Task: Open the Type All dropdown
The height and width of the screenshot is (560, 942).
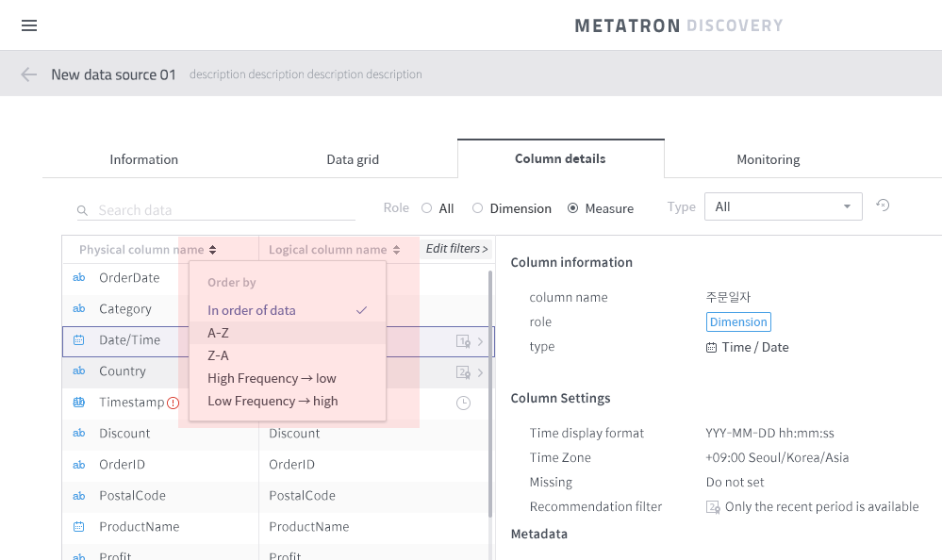Action: [x=783, y=206]
